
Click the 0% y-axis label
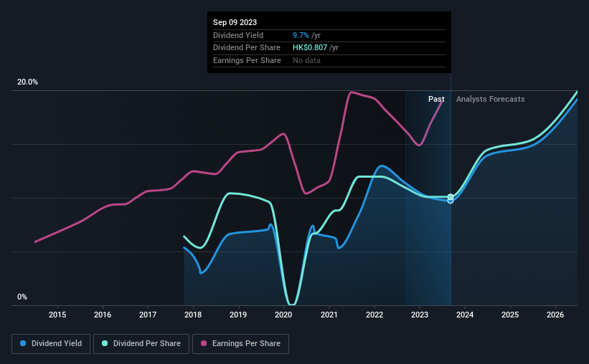click(x=22, y=297)
